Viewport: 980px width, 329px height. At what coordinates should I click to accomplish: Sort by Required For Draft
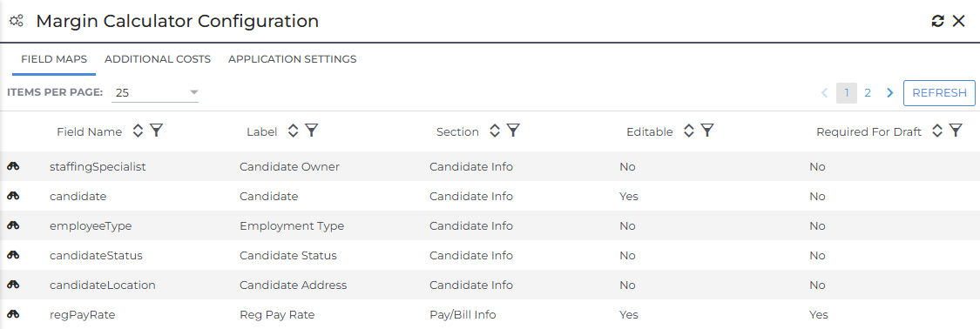click(936, 131)
